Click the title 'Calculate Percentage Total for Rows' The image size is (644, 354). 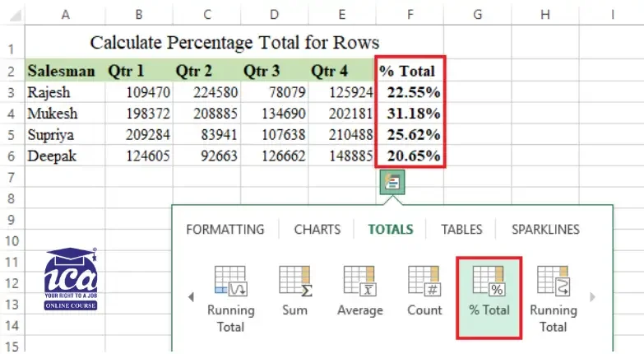[234, 42]
